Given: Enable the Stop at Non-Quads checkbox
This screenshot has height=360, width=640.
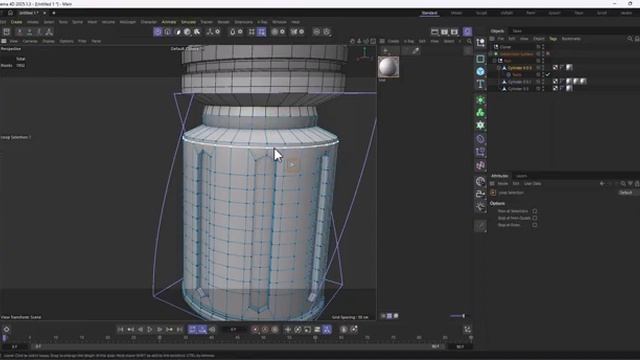Looking at the screenshot, I should click(535, 218).
